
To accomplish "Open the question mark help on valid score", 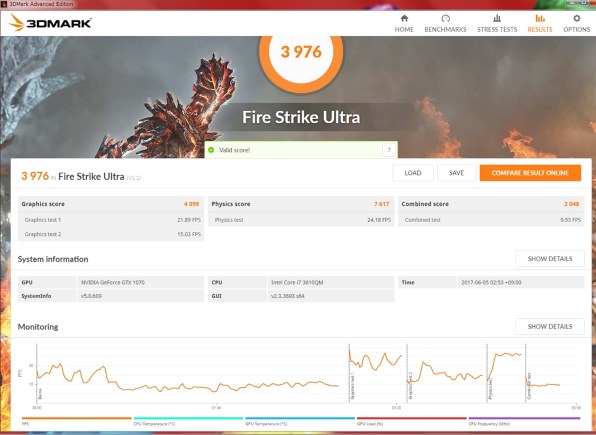I will pyautogui.click(x=389, y=150).
